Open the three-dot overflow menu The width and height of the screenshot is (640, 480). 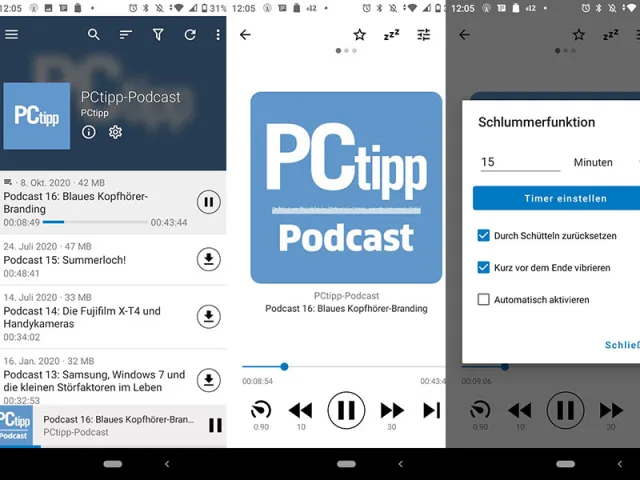pos(218,35)
